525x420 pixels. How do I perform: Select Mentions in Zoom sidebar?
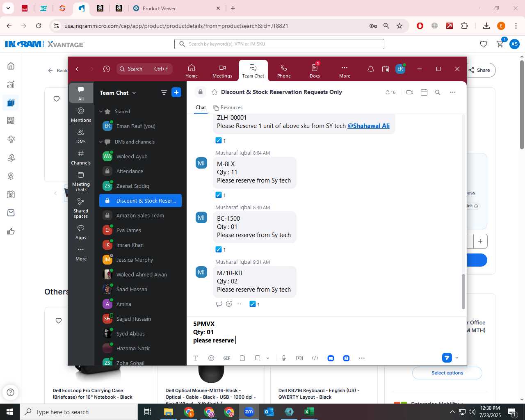click(81, 115)
